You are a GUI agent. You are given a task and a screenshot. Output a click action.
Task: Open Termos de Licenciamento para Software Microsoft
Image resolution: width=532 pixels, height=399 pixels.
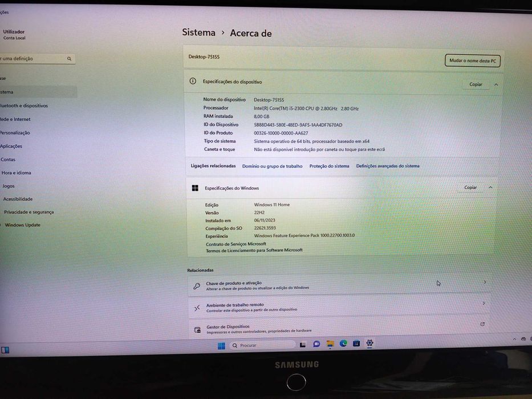(x=254, y=250)
